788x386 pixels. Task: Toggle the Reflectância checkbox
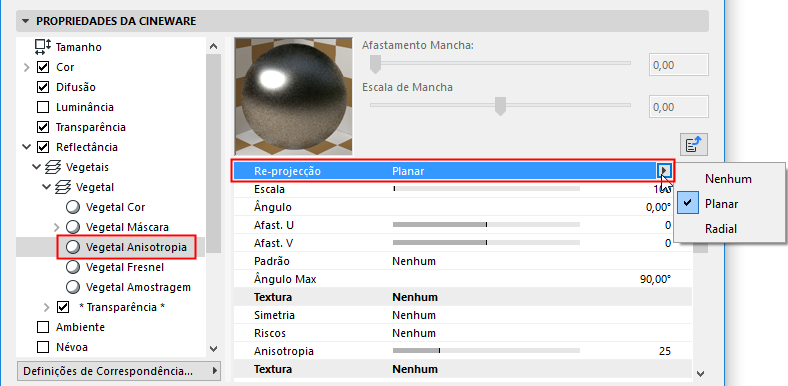43,147
